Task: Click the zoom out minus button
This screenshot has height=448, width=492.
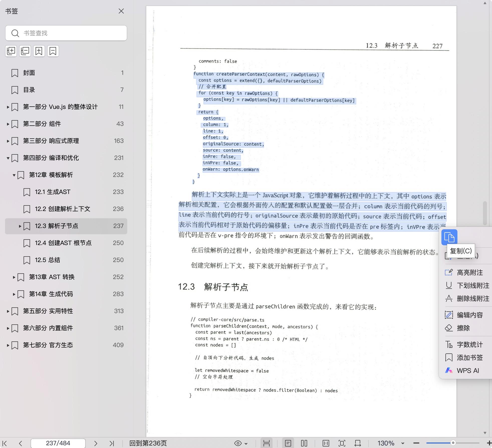Action: point(416,443)
